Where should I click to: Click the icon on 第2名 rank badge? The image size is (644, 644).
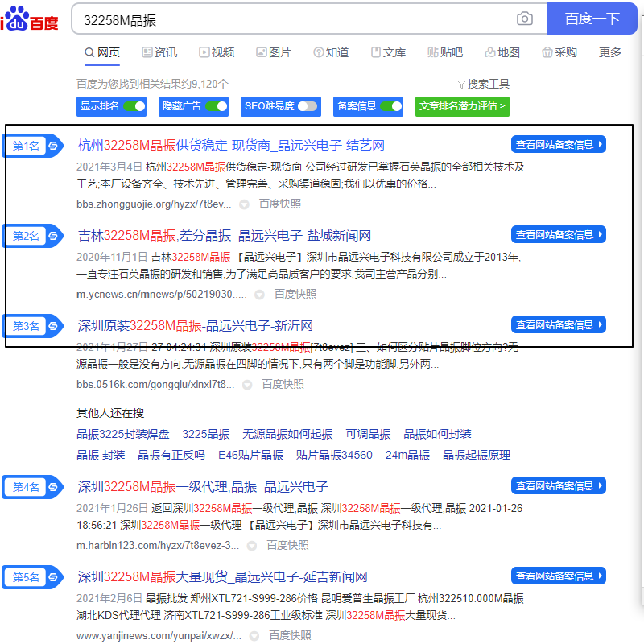pos(53,236)
